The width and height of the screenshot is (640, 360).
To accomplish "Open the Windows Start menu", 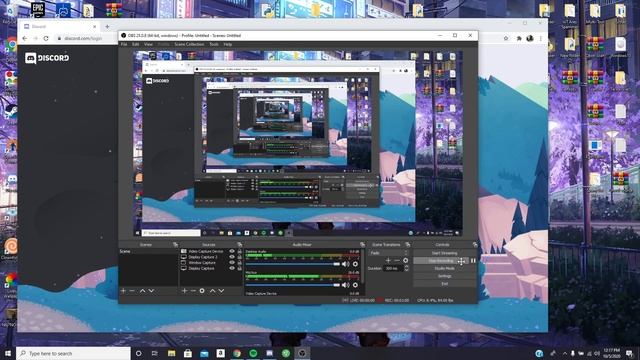I will pos(8,353).
